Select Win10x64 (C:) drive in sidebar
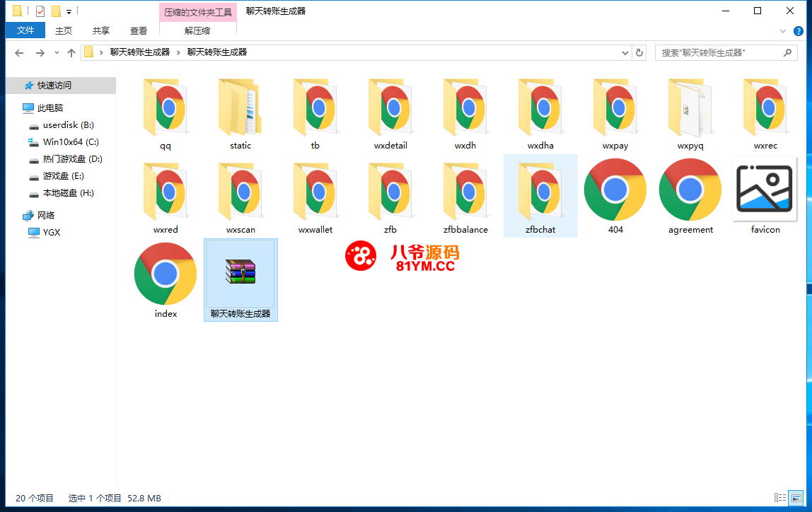812x512 pixels. (x=70, y=142)
